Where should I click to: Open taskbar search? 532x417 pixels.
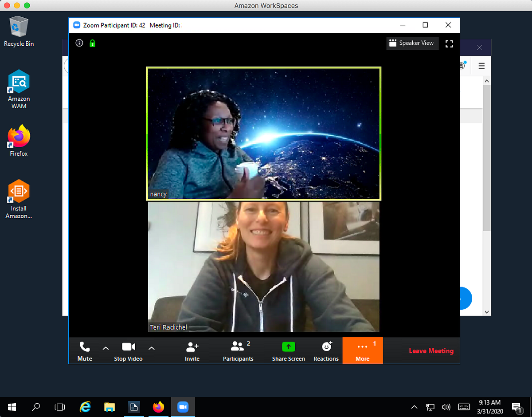(x=36, y=407)
